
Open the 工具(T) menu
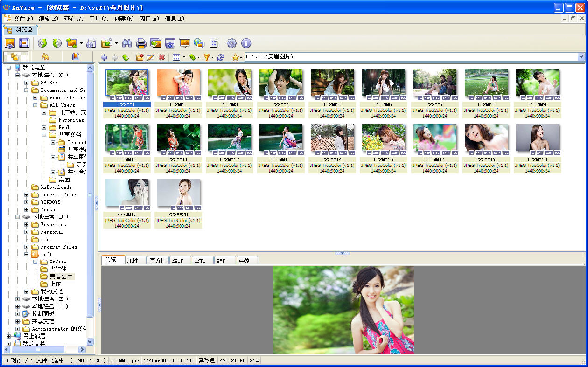pos(98,19)
